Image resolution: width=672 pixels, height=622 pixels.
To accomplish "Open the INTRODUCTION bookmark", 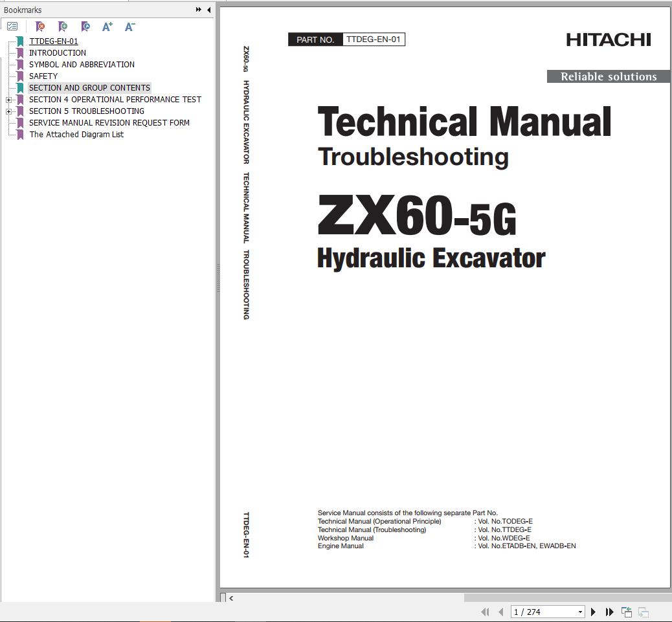I will [58, 52].
